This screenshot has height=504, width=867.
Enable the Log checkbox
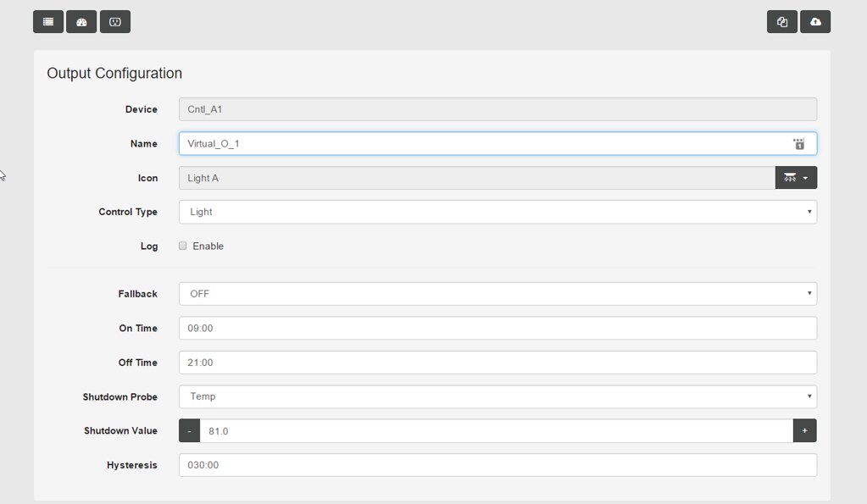coord(183,246)
